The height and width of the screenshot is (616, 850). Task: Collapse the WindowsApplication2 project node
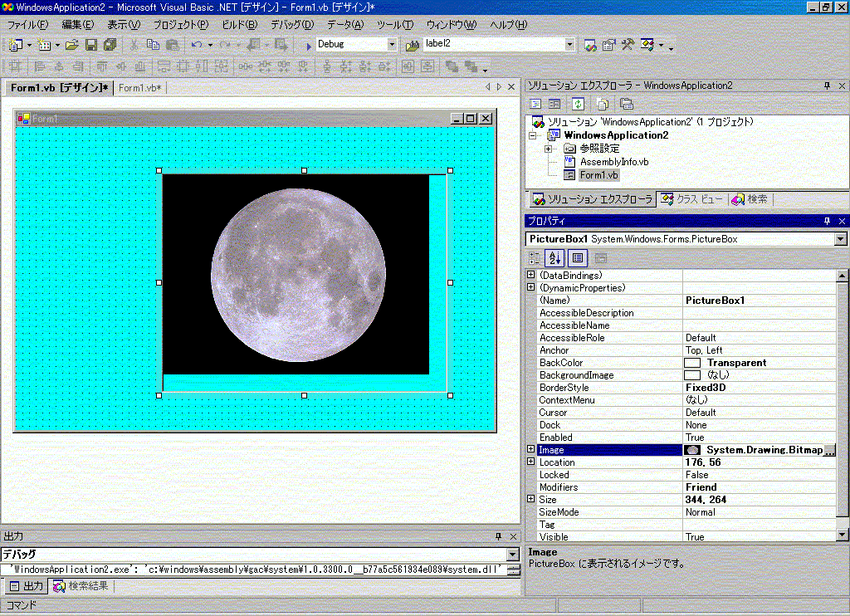click(533, 135)
